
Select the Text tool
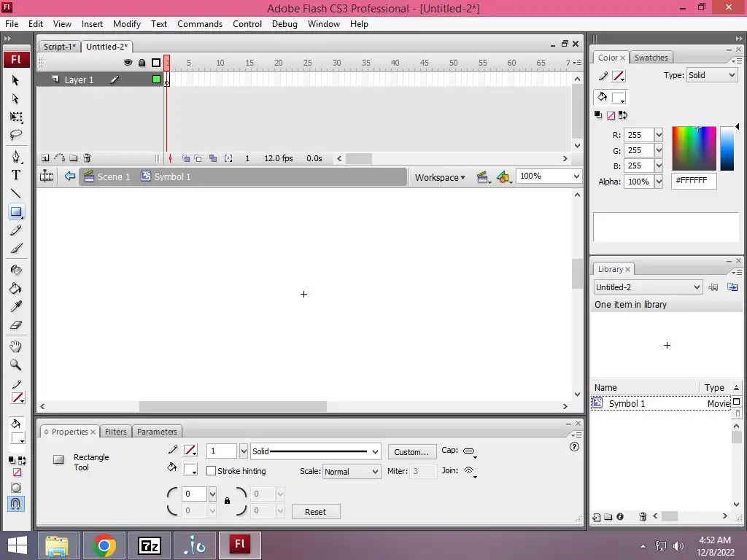(16, 175)
